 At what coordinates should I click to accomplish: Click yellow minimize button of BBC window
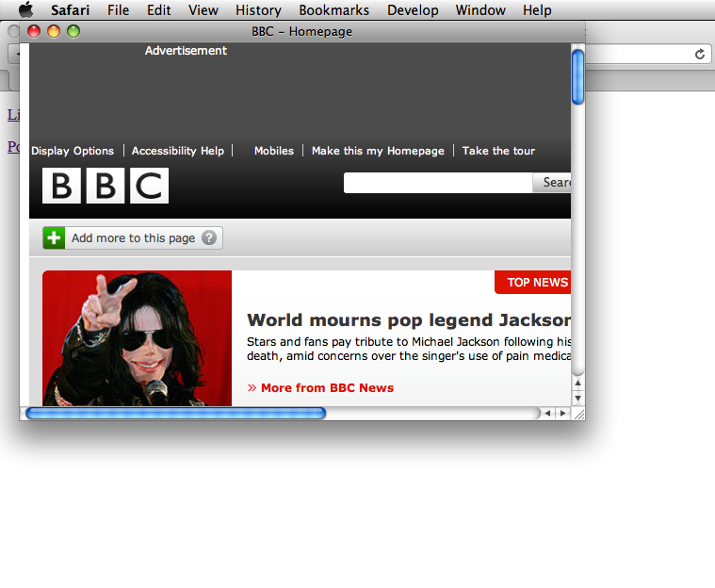(54, 31)
